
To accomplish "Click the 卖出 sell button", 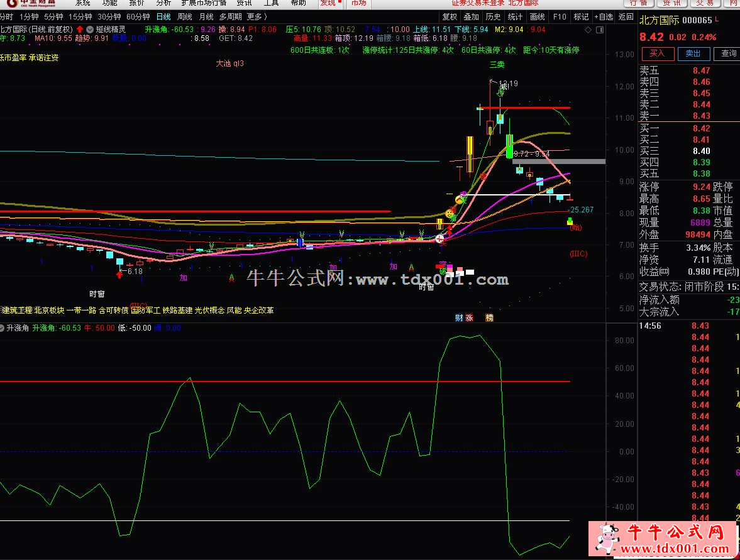I will click(x=693, y=53).
